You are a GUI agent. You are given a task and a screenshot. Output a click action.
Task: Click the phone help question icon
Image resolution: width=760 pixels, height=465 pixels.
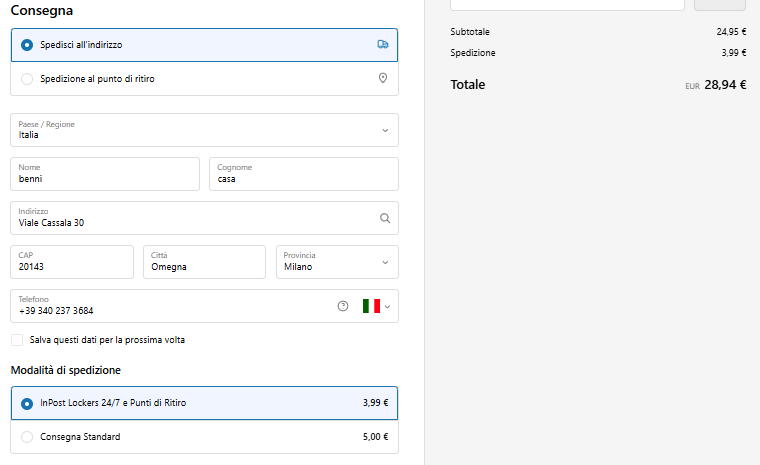pyautogui.click(x=343, y=306)
